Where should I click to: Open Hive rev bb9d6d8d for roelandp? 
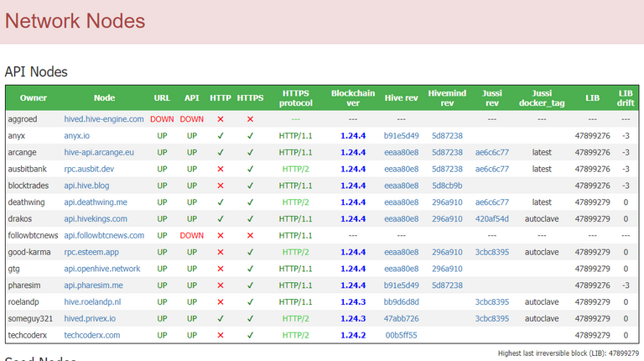click(x=402, y=301)
